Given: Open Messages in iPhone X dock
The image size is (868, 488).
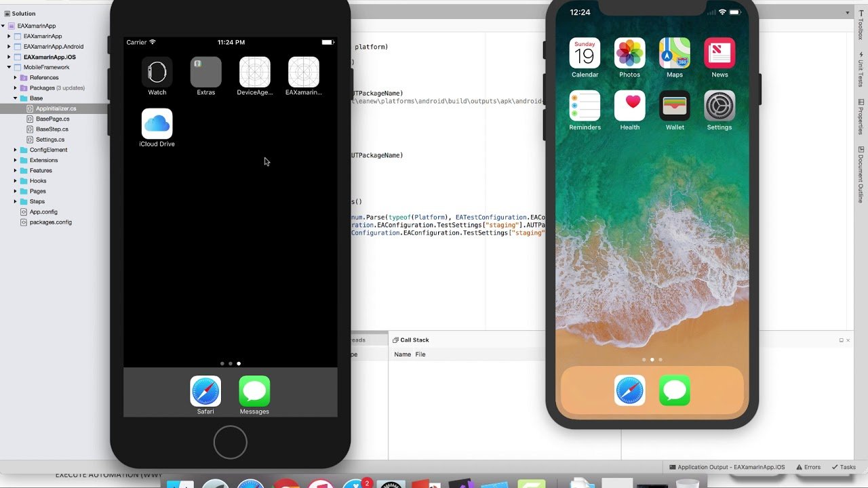Looking at the screenshot, I should tap(675, 390).
